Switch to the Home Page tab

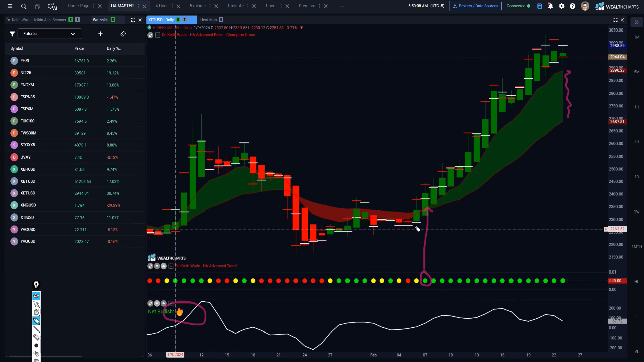[78, 6]
